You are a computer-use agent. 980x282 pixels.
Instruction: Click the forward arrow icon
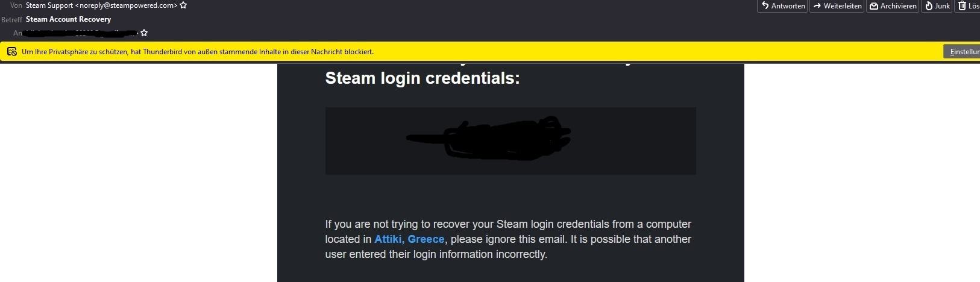817,6
